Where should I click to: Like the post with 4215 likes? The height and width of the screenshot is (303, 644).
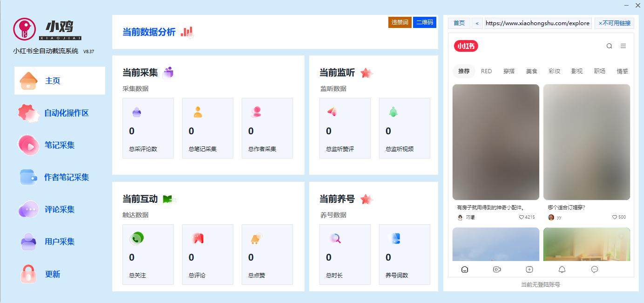coord(522,217)
